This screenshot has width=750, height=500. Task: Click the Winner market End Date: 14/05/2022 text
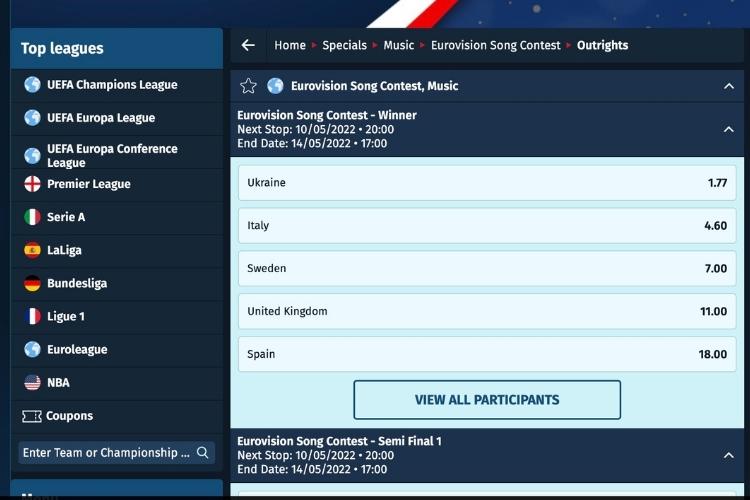tap(312, 144)
